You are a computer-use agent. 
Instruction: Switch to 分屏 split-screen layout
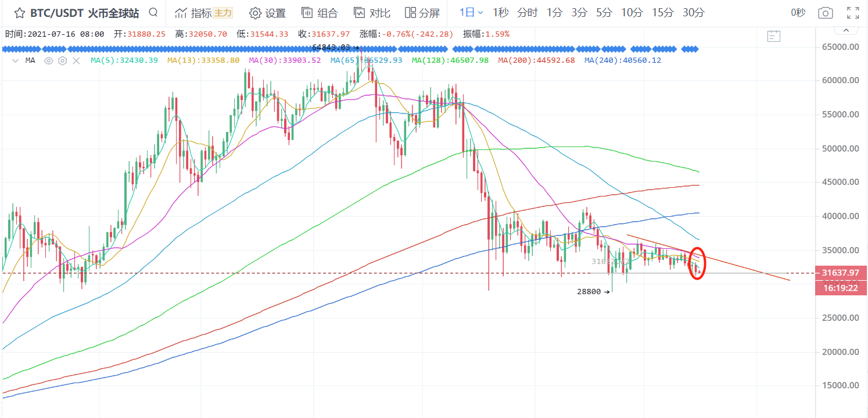tap(422, 13)
